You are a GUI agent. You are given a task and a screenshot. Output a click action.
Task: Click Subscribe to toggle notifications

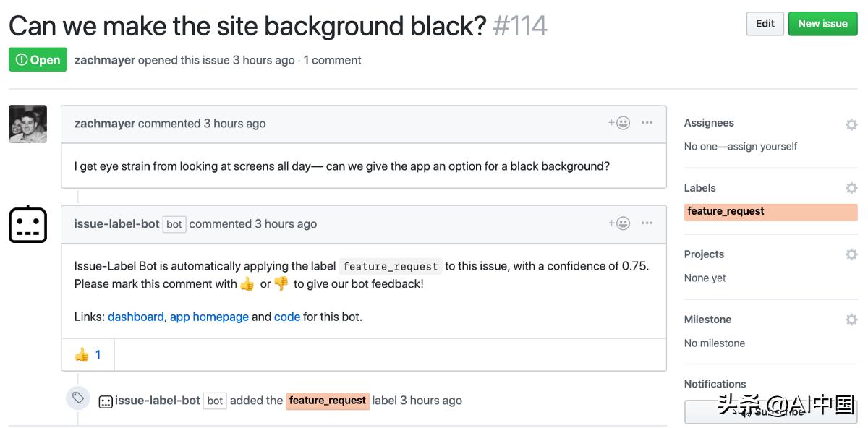pos(770,410)
